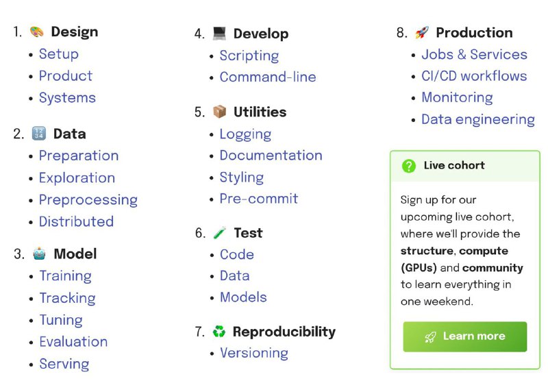The height and width of the screenshot is (392, 548).
Task: Click the package icon beside Utilities
Action: pos(219,112)
